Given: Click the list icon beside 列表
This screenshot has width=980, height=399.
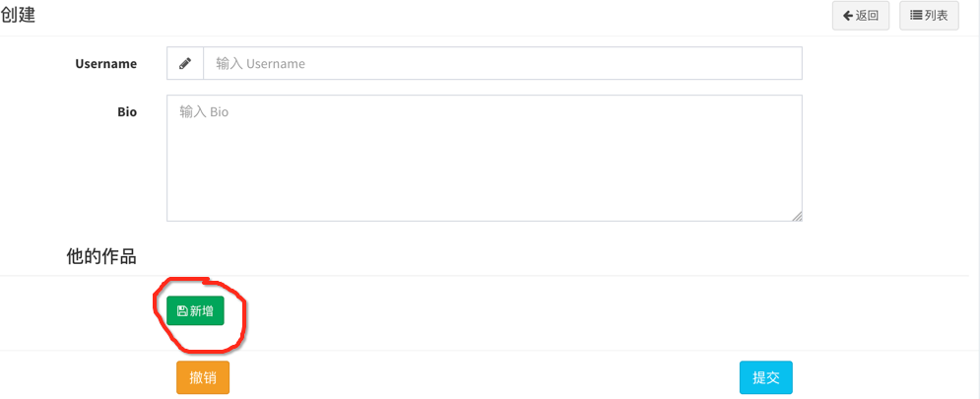Looking at the screenshot, I should pos(916,16).
